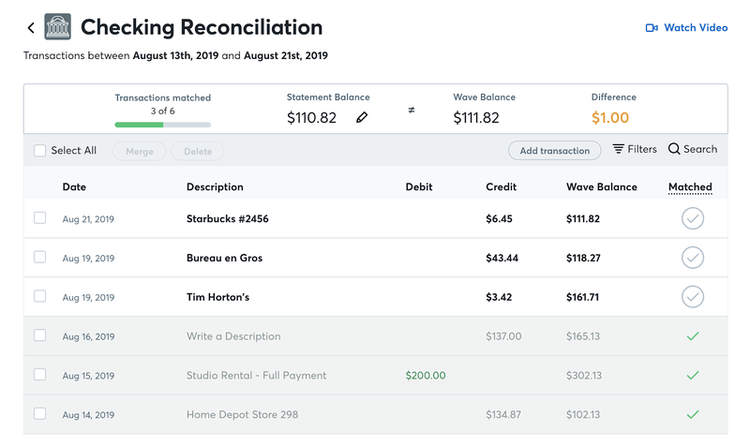Click the Wave Balance column header
This screenshot has width=750, height=446.
[x=602, y=187]
